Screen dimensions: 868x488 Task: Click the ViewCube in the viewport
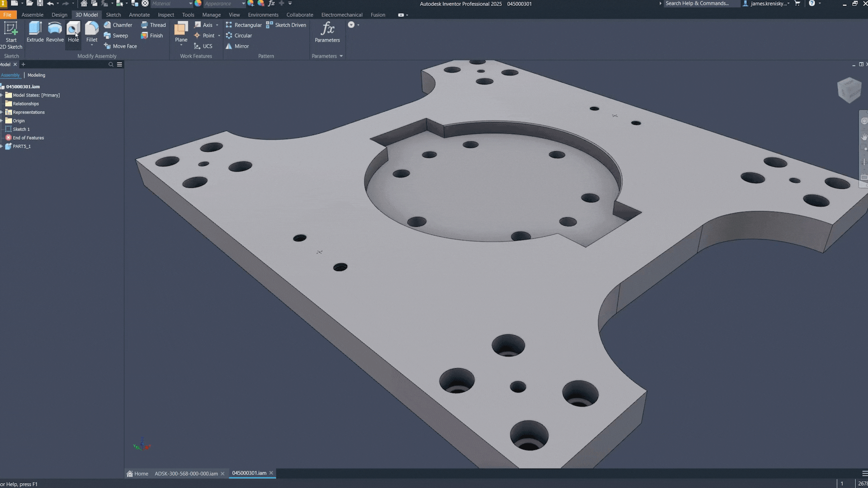[x=849, y=89]
